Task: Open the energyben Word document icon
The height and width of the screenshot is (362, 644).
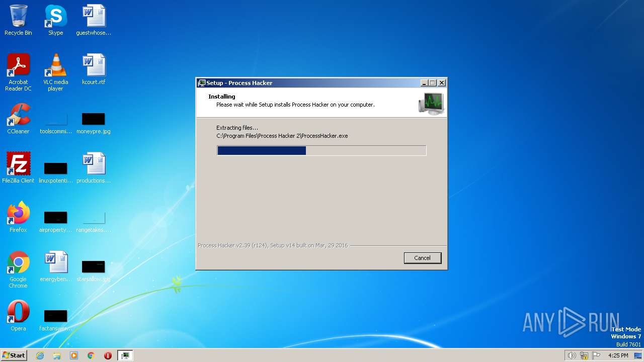Action: 55,266
